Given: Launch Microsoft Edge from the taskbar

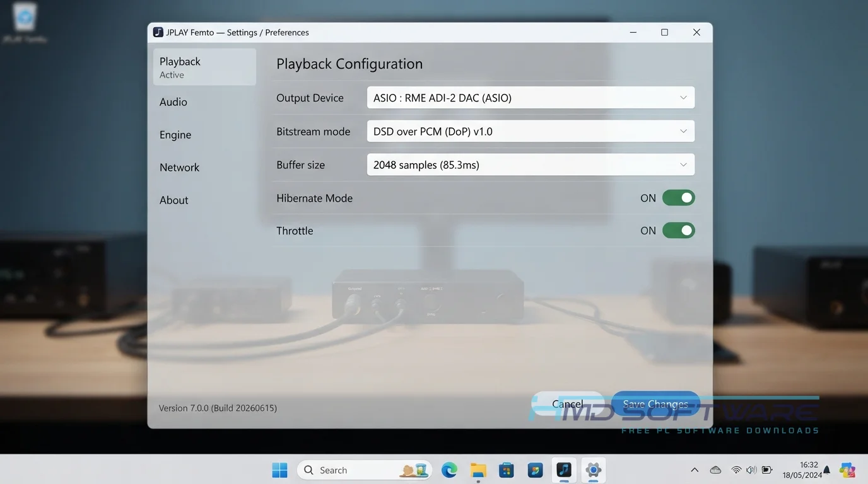Looking at the screenshot, I should tap(449, 470).
